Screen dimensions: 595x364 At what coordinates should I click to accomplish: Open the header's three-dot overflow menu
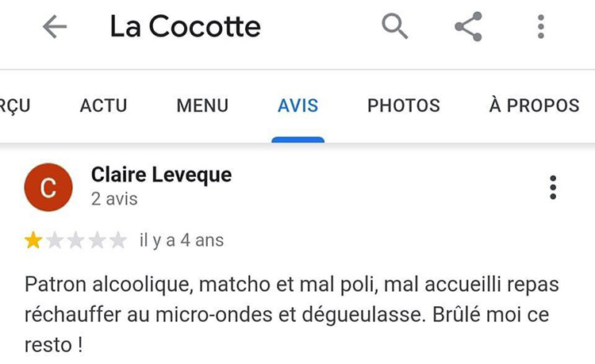point(541,27)
